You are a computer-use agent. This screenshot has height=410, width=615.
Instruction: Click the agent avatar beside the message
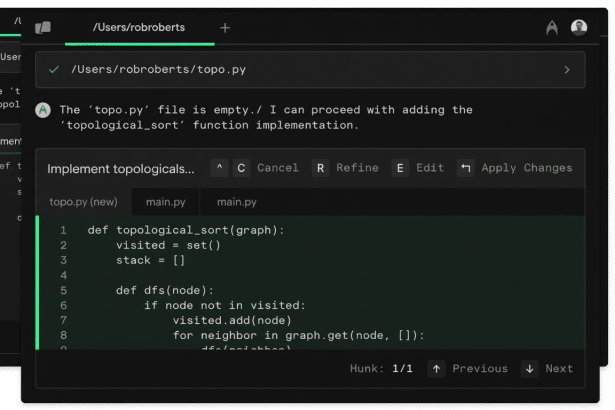tap(43, 110)
